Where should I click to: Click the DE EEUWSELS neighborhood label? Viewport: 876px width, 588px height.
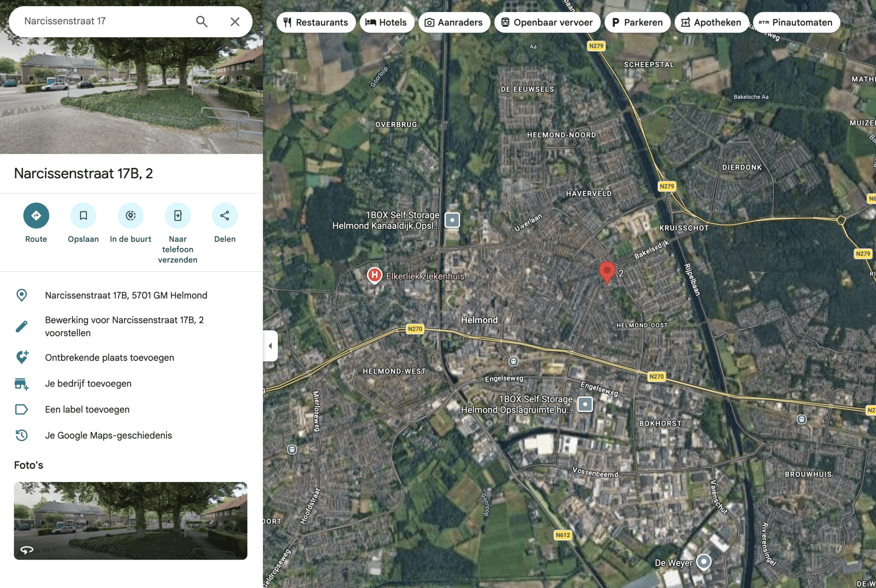click(527, 89)
